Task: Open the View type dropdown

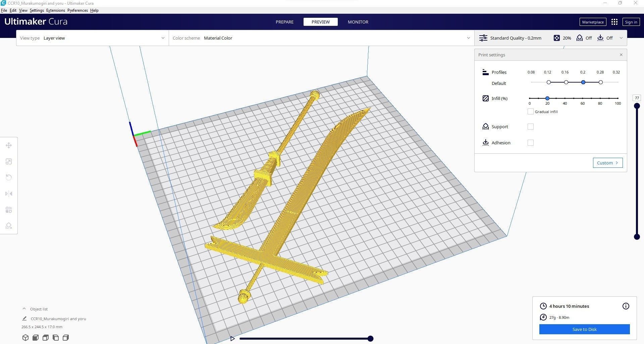Action: tap(93, 38)
